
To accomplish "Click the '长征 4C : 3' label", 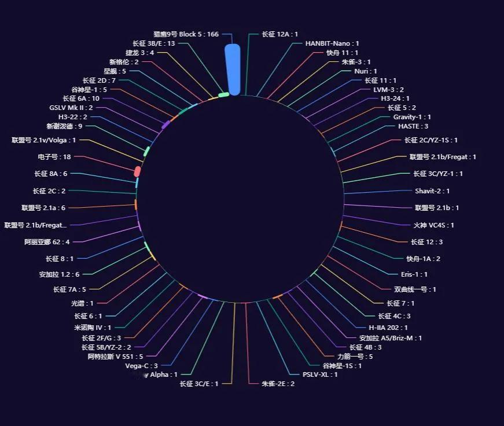I will click(395, 316).
